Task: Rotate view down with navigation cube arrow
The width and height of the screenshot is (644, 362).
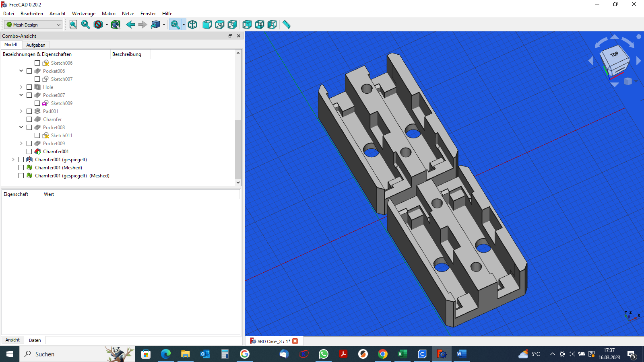Action: pos(615,84)
